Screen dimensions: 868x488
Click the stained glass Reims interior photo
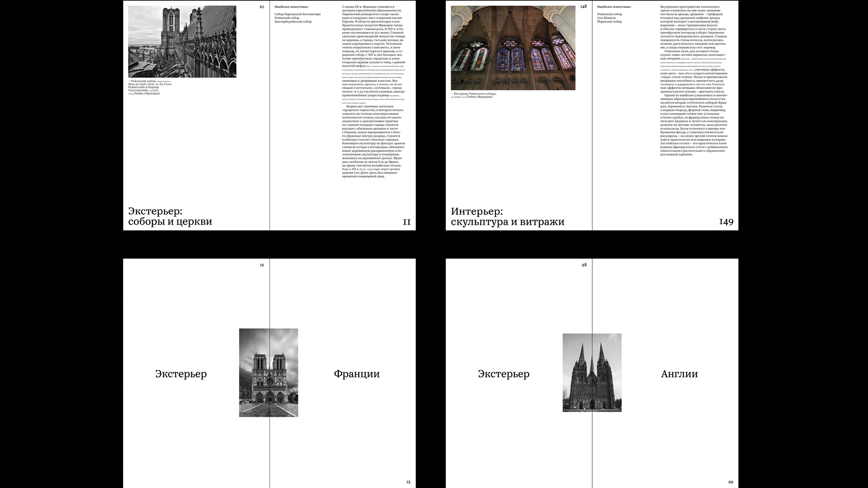point(513,48)
